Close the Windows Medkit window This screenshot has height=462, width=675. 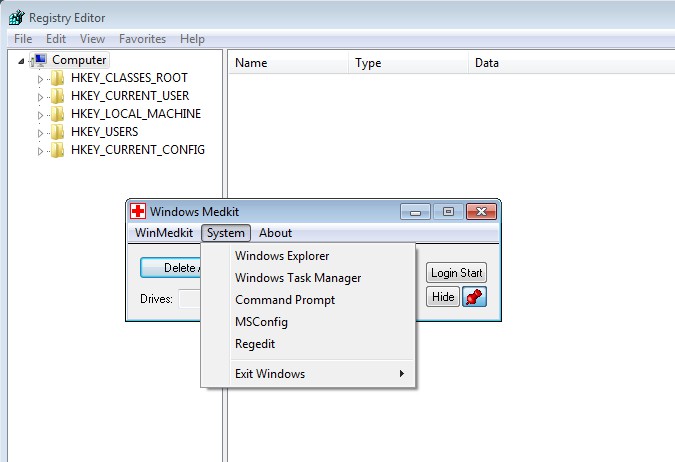(481, 211)
